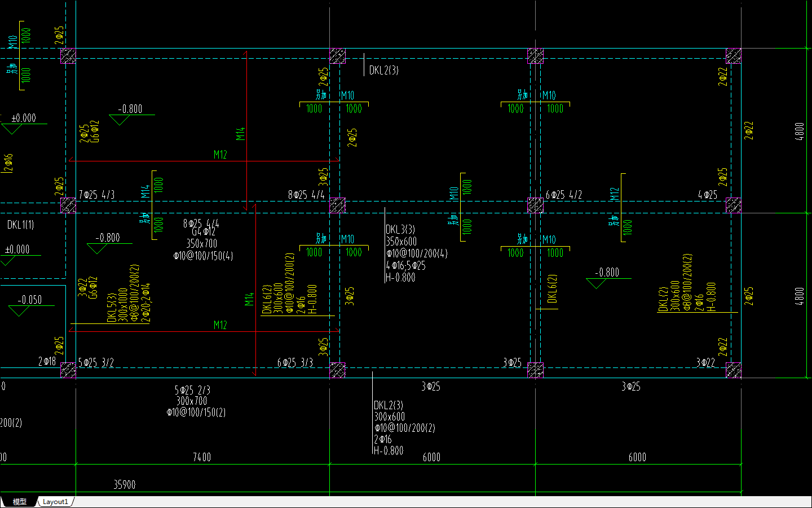Screen dimensions: 812x508
Task: Select the Φ10@100/150(4) stirrup text
Action: 203,256
